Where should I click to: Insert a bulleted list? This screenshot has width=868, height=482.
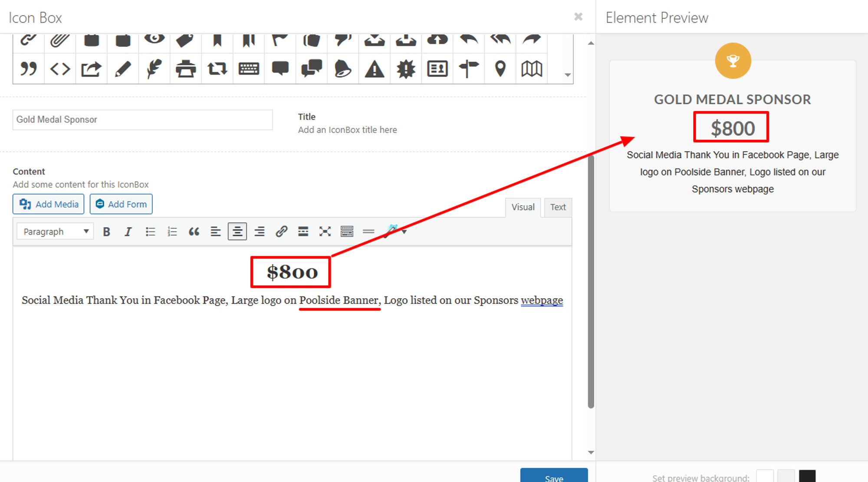tap(150, 232)
